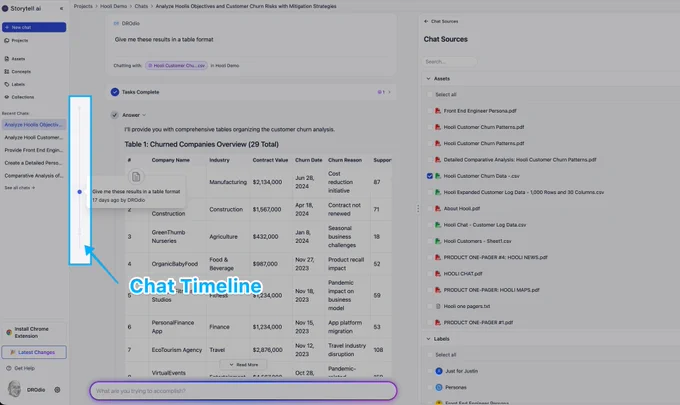Image resolution: width=680 pixels, height=405 pixels.
Task: Click PDF icon of PRODUCT ONE-PAGER: HOOLI MAPS.pdf
Action: click(x=438, y=290)
